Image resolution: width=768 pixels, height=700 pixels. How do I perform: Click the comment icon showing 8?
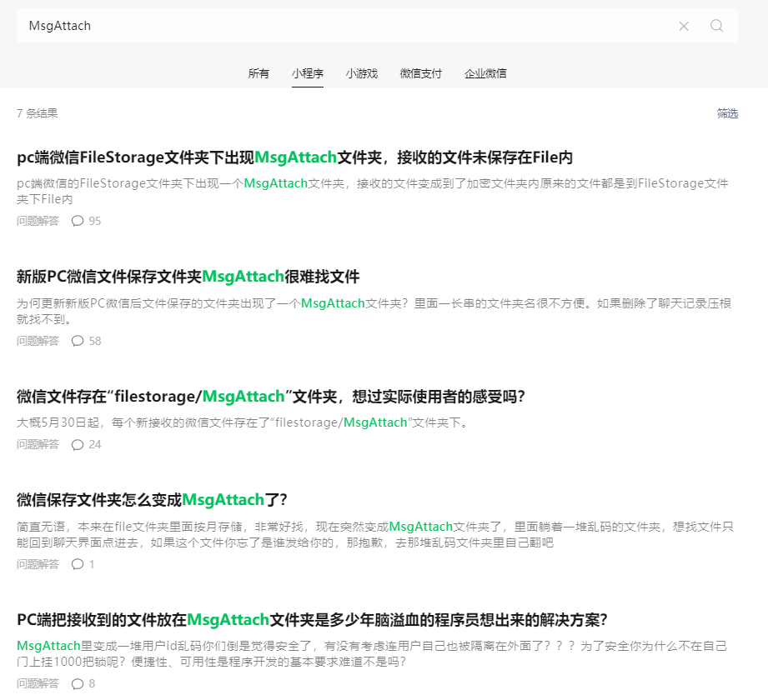coord(78,683)
